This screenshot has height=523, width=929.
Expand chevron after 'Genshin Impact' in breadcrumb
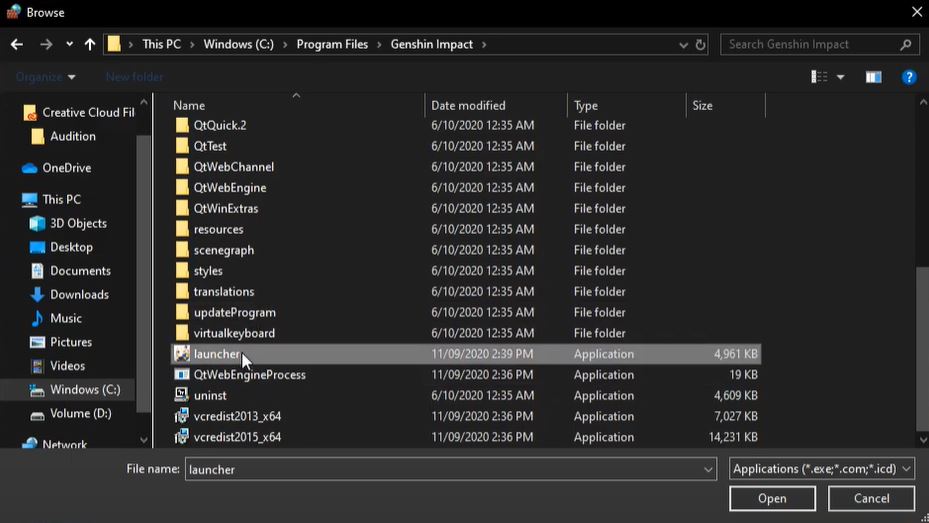pos(484,44)
